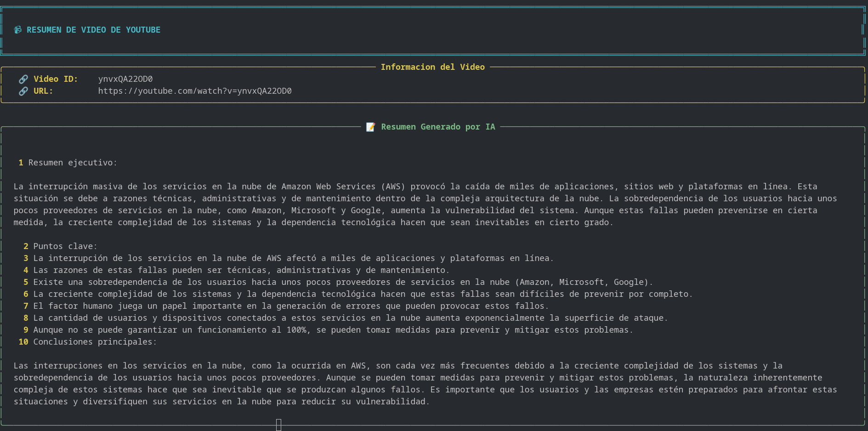
Task: Click the chain link icon next to Video ID
Action: (23, 79)
